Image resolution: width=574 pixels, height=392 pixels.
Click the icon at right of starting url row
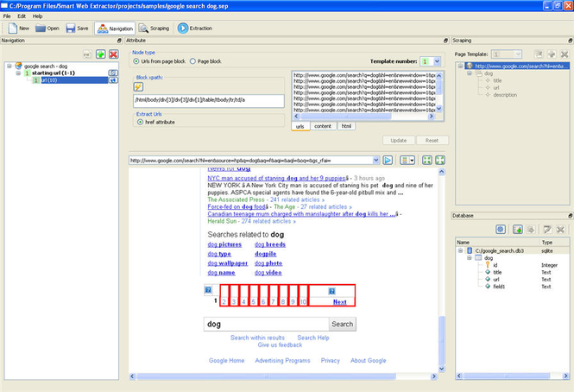[x=113, y=73]
